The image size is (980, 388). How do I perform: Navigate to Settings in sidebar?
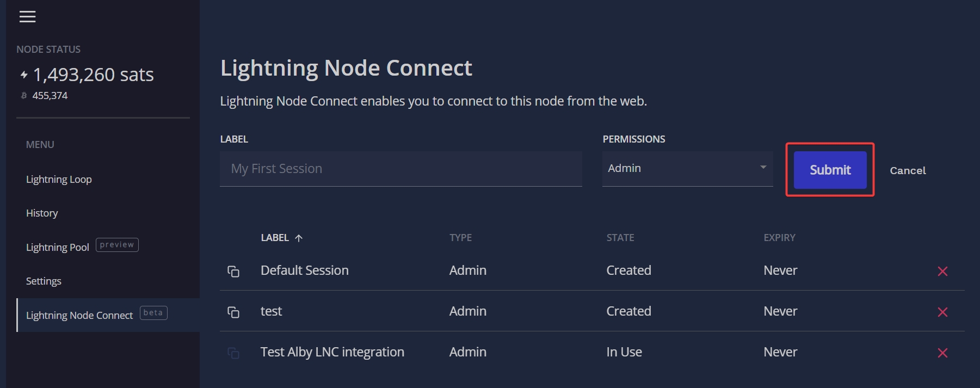(44, 281)
